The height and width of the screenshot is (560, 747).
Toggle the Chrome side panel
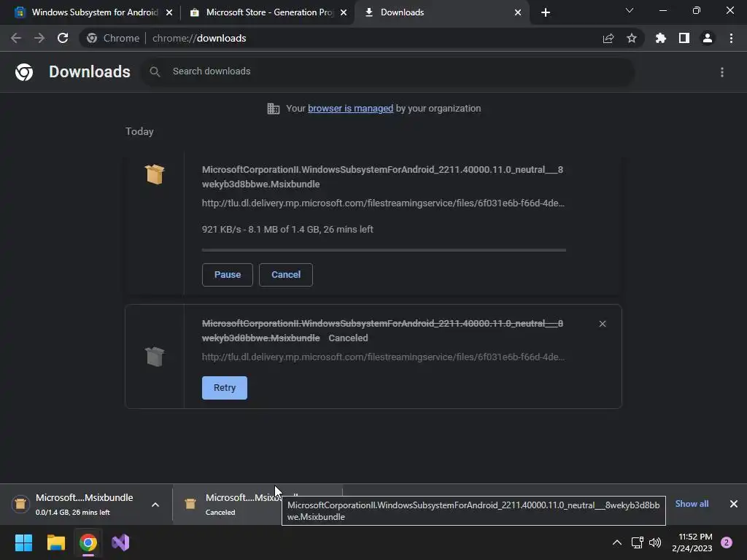[x=684, y=38]
